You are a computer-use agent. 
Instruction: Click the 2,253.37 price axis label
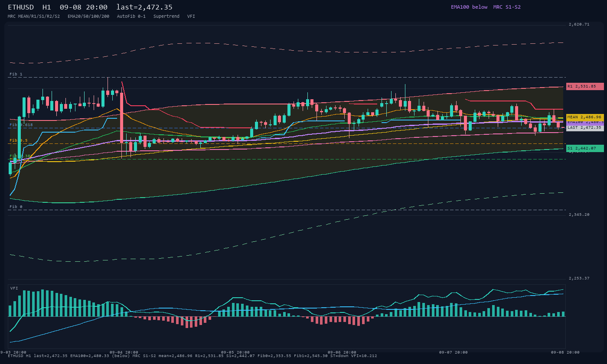pos(579,278)
